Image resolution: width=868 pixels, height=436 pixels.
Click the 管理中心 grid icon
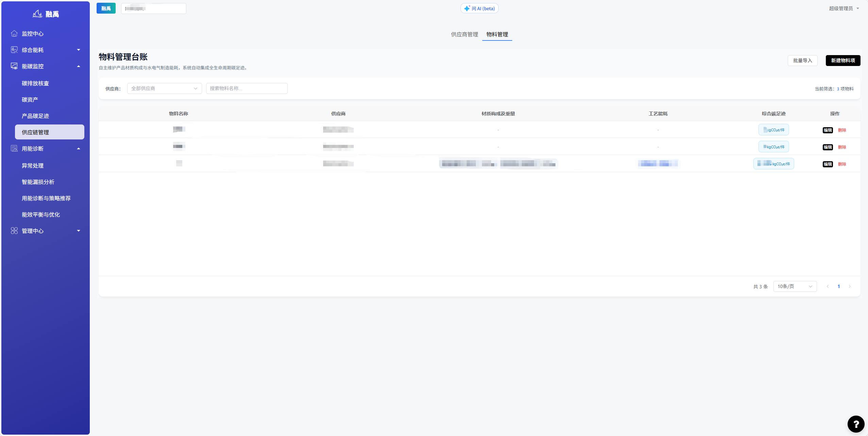coord(14,231)
